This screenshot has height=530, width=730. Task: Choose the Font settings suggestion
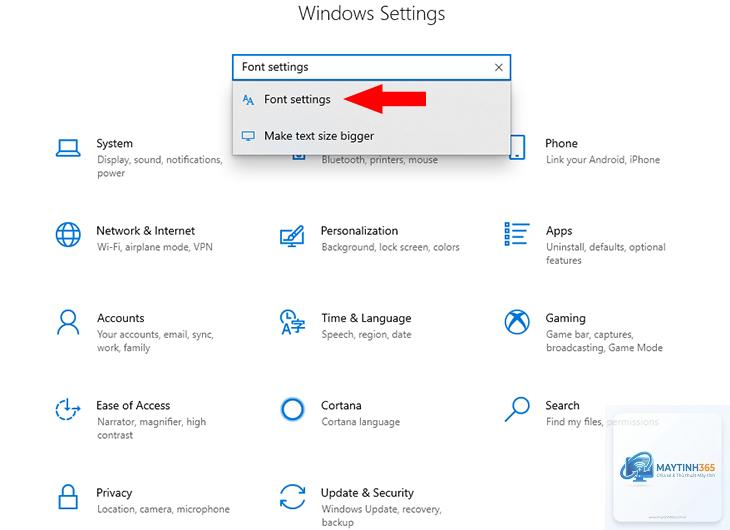point(372,99)
